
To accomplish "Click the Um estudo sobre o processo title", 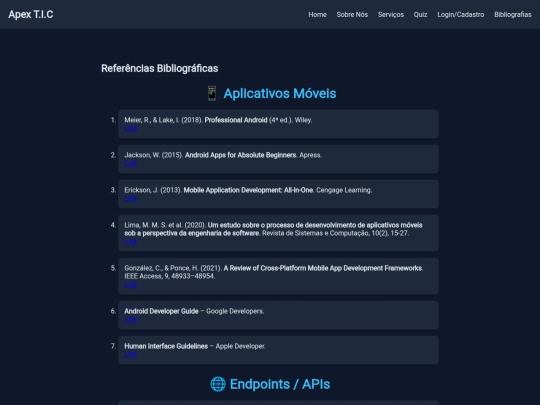I will pos(273,229).
